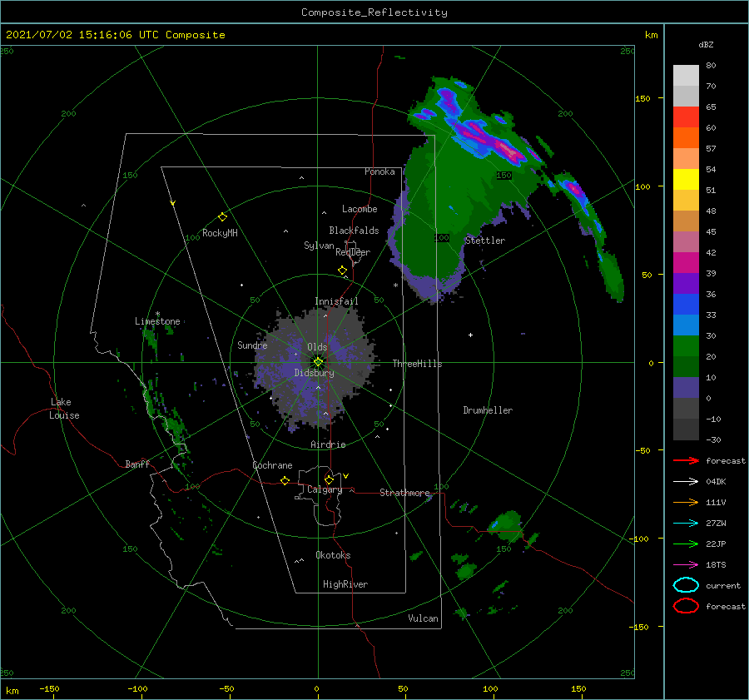Click the 2021/07/02 15:16:06 UTC timestamp
The height and width of the screenshot is (700, 749).
(116, 35)
